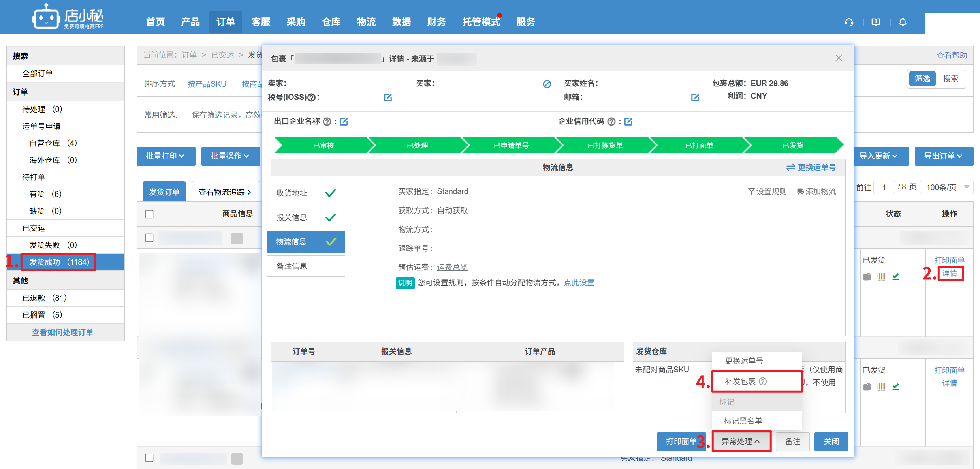Click the buyer block circle icon
This screenshot has width=980, height=469.
click(547, 84)
